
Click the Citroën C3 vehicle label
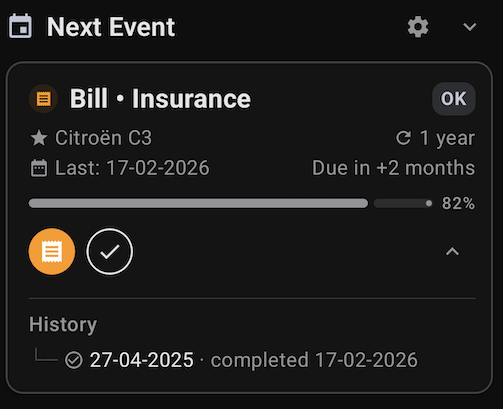(x=103, y=138)
